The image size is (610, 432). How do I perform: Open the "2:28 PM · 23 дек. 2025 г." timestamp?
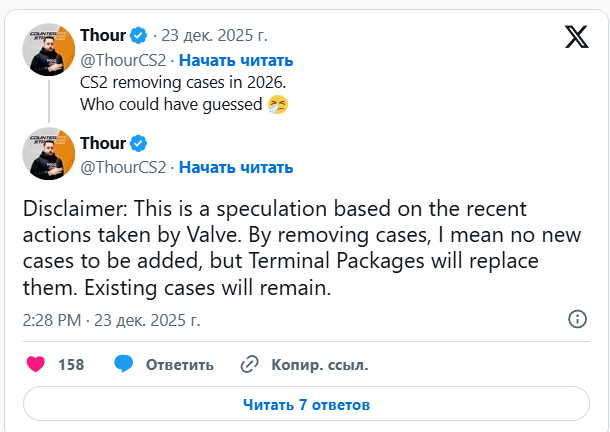point(112,321)
